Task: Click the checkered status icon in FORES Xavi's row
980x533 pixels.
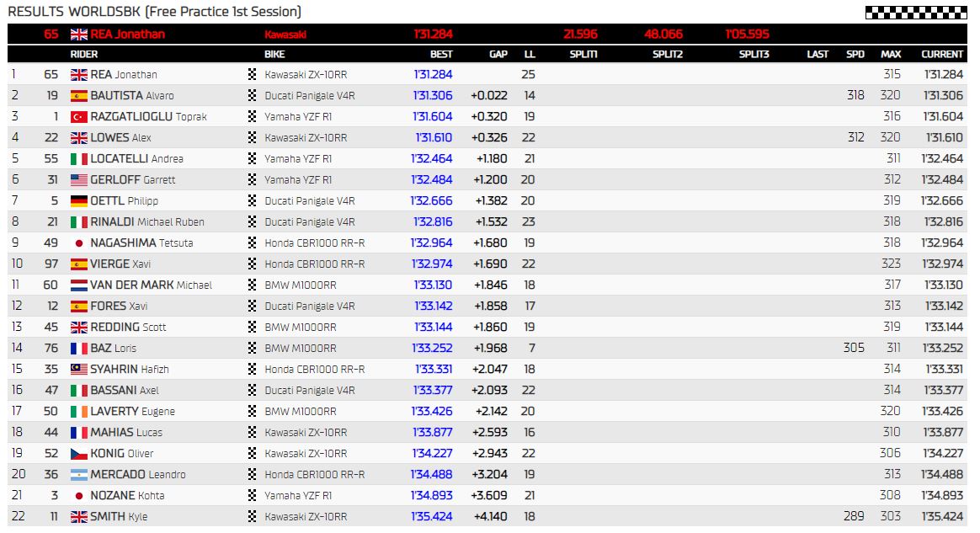Action: (x=252, y=306)
